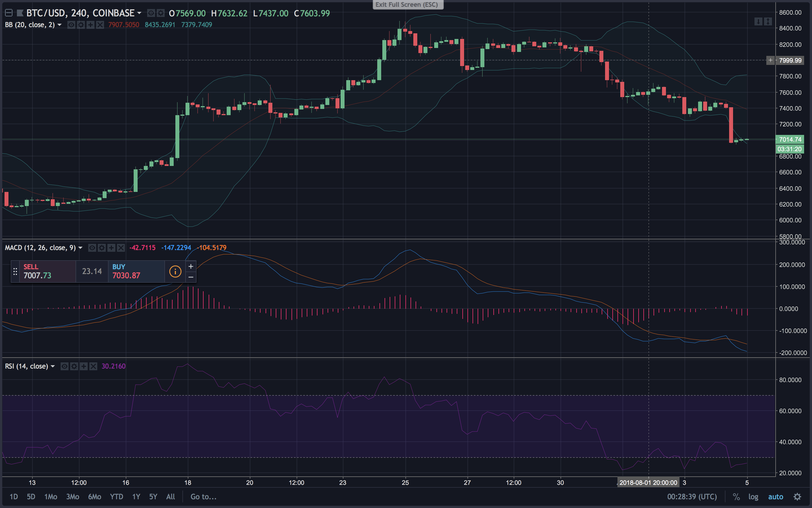Toggle visibility of the BTC/USD main series
Image resolution: width=812 pixels, height=508 pixels.
(151, 13)
